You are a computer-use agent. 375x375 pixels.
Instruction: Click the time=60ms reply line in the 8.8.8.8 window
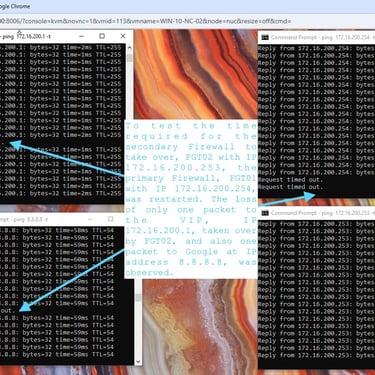57,260
